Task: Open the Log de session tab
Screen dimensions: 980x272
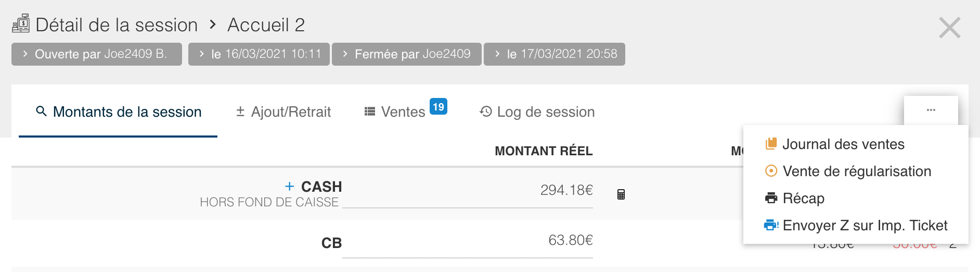Action: click(537, 112)
